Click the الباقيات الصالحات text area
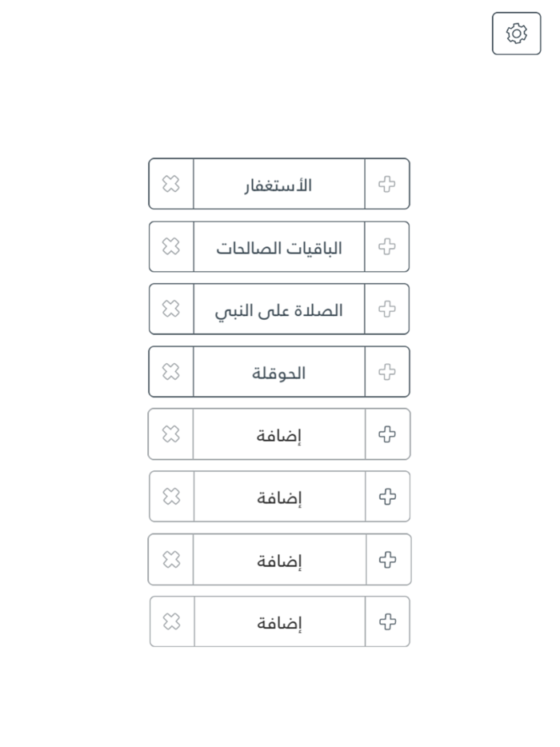560x747 pixels. (x=278, y=246)
